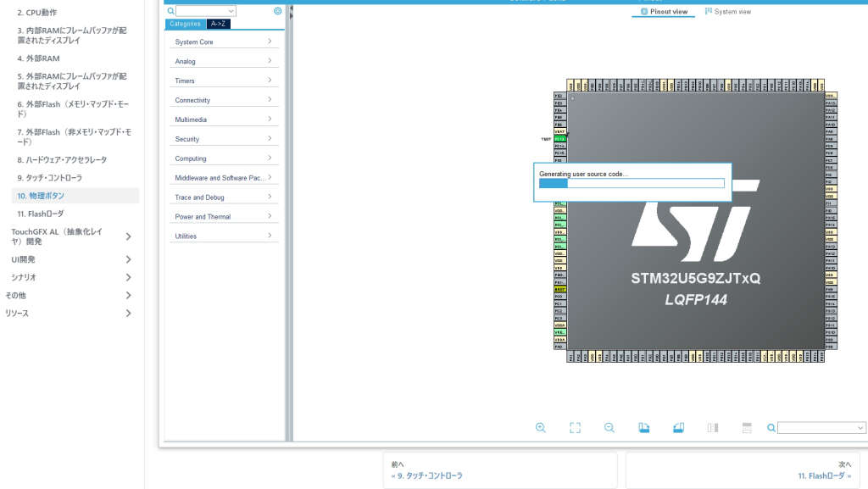
Task: Expand Trace and Debug category
Action: pyautogui.click(x=224, y=197)
